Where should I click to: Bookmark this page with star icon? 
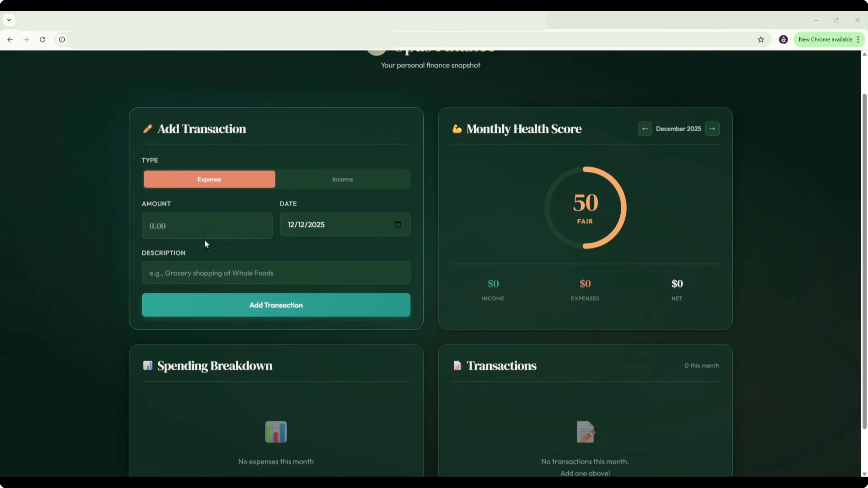point(760,40)
